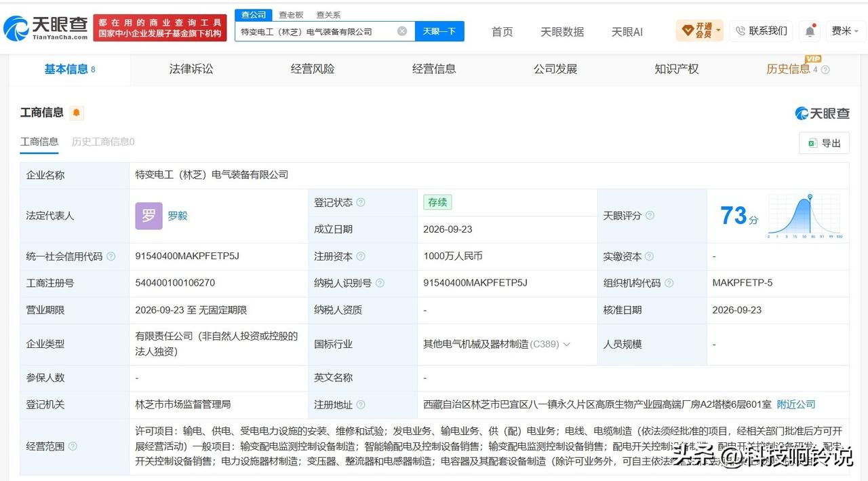Open the 经营信息 tab

pyautogui.click(x=434, y=69)
